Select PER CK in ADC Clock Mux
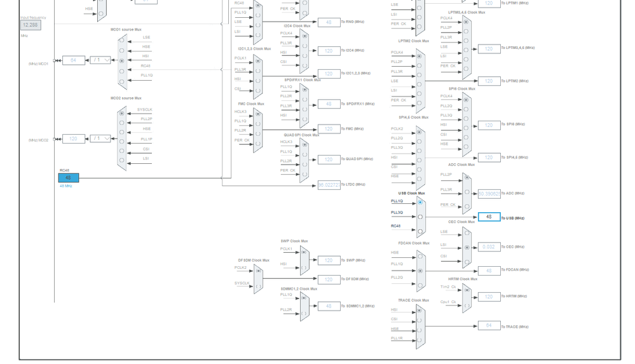 (467, 206)
